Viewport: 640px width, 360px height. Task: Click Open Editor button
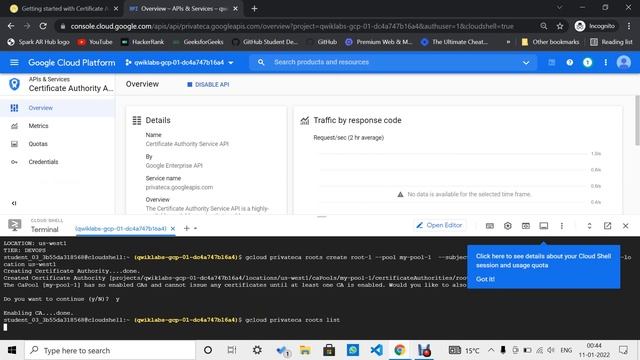[439, 225]
